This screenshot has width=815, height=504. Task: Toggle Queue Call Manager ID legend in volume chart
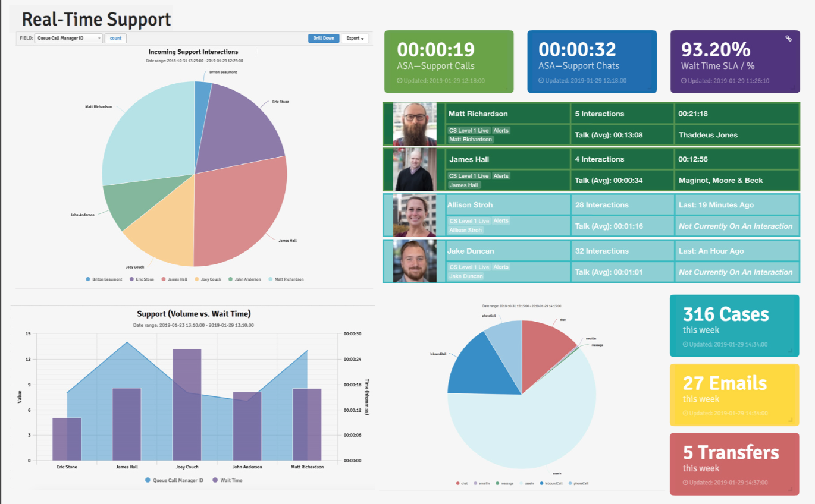(x=148, y=480)
